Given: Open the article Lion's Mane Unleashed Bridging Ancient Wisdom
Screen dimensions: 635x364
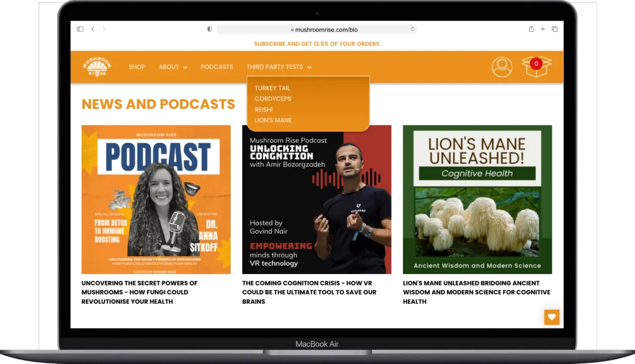Looking at the screenshot, I should [476, 292].
